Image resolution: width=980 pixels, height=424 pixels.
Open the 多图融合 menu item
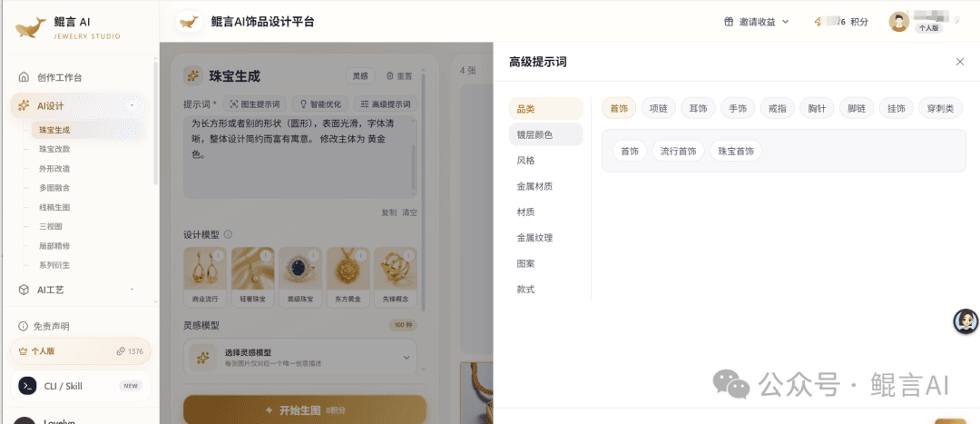[x=54, y=188]
